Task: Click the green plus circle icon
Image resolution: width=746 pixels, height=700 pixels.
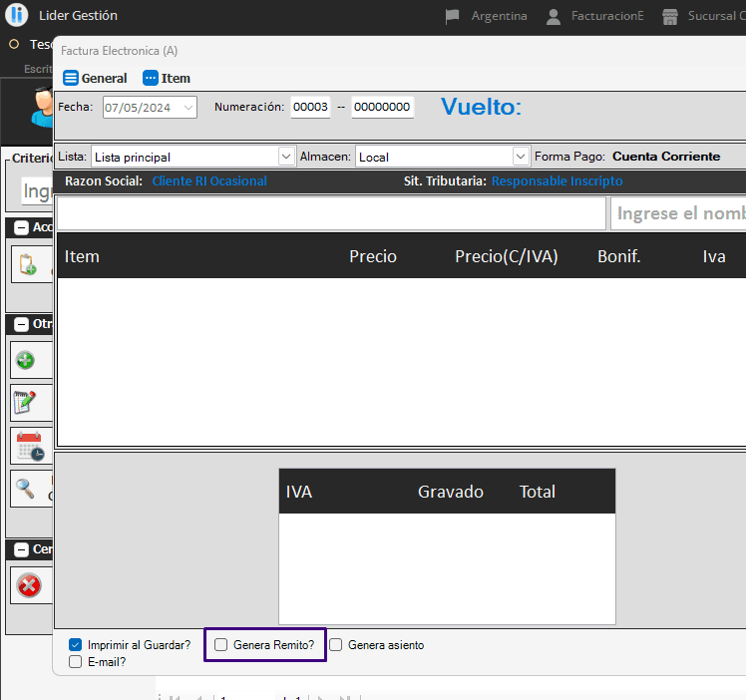Action: point(27,360)
